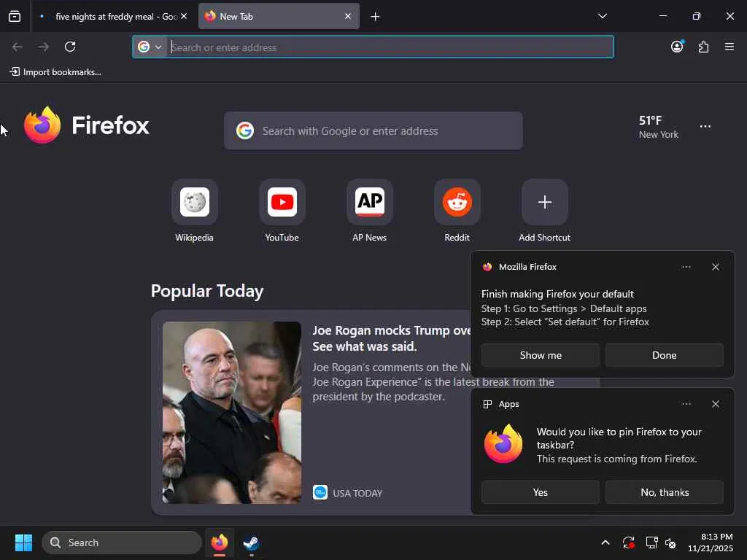
Task: Open Extensions puzzle icon
Action: click(704, 47)
